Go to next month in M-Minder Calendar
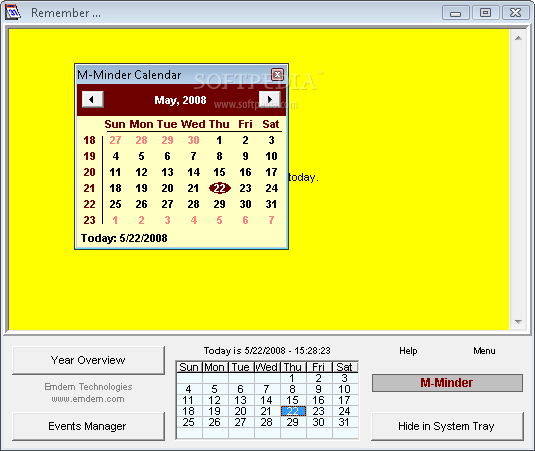535x451 pixels. (x=270, y=100)
